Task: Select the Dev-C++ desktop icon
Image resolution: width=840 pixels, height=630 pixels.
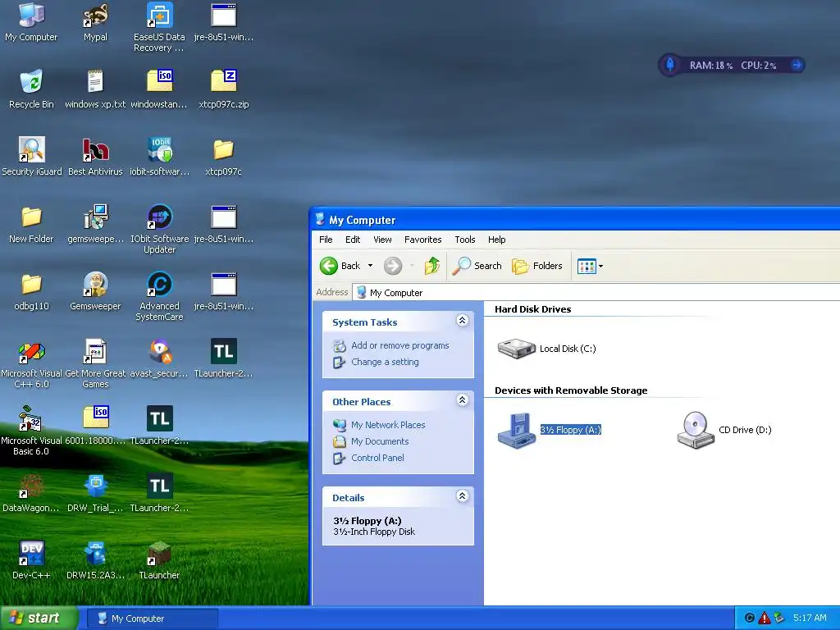Action: click(x=32, y=553)
